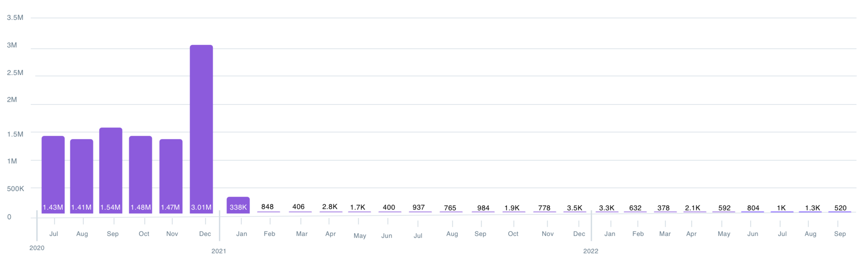Select the 500K y-axis label
The width and height of the screenshot is (868, 268).
[x=15, y=188]
